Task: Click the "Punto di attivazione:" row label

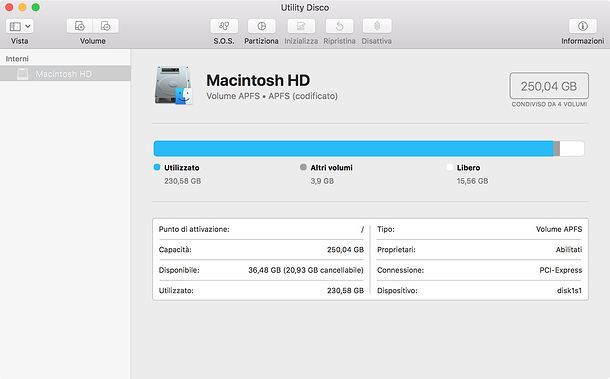Action: (x=194, y=229)
